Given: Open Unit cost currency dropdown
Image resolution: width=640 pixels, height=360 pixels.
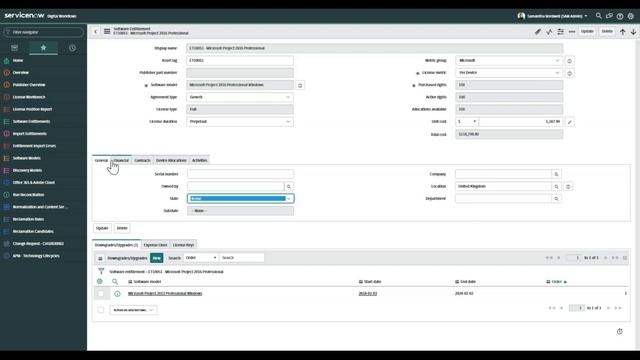Looking at the screenshot, I should [x=467, y=122].
